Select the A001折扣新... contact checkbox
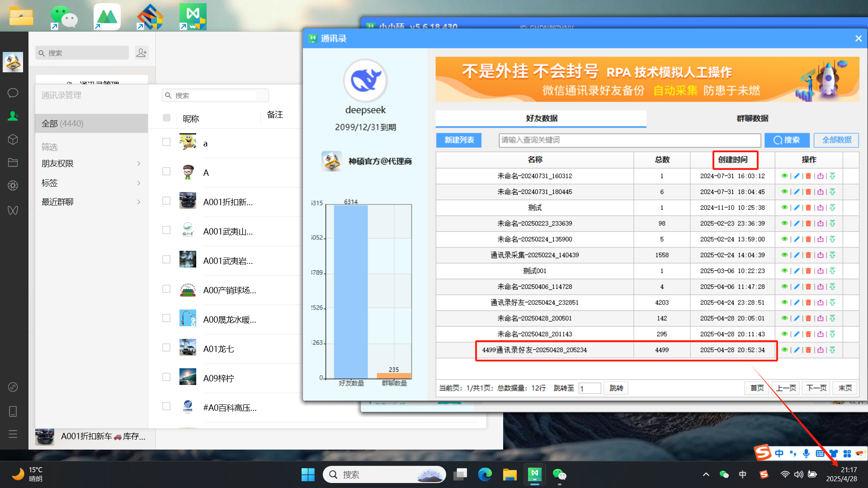 [166, 201]
